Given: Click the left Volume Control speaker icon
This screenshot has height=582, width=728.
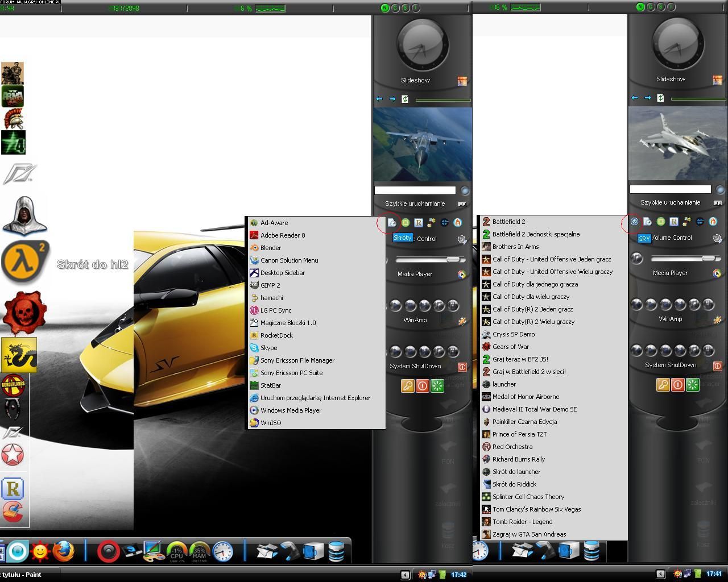Looking at the screenshot, I should (462, 239).
